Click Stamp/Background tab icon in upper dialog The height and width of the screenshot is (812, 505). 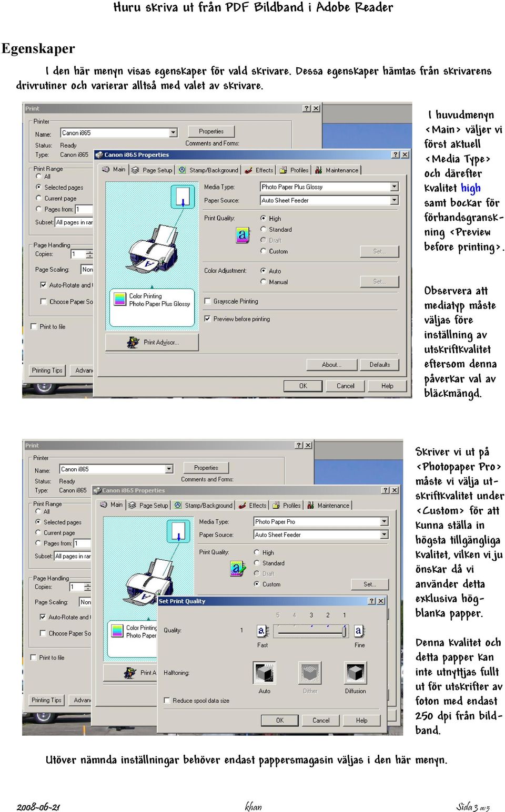[182, 170]
